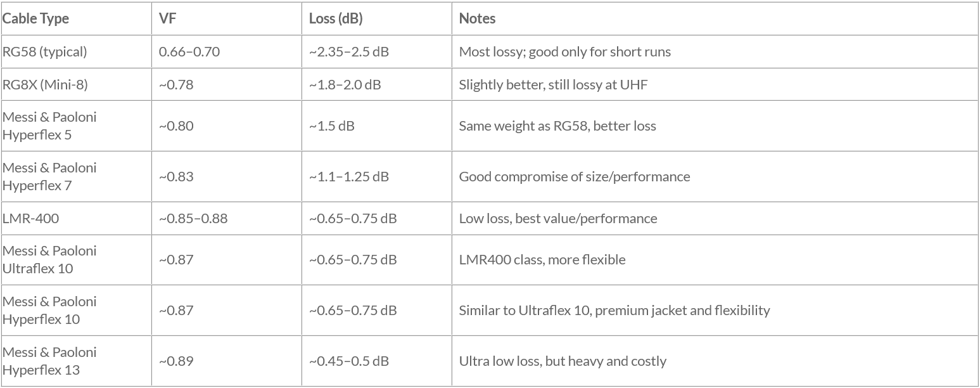This screenshot has width=980, height=388.
Task: Click the Cable Type column header
Action: (x=36, y=19)
